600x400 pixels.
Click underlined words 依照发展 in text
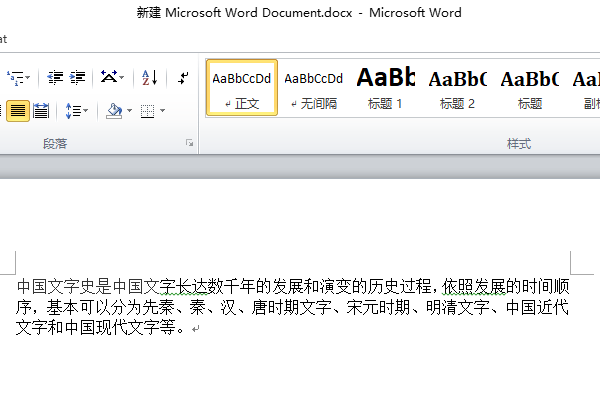(x=474, y=287)
